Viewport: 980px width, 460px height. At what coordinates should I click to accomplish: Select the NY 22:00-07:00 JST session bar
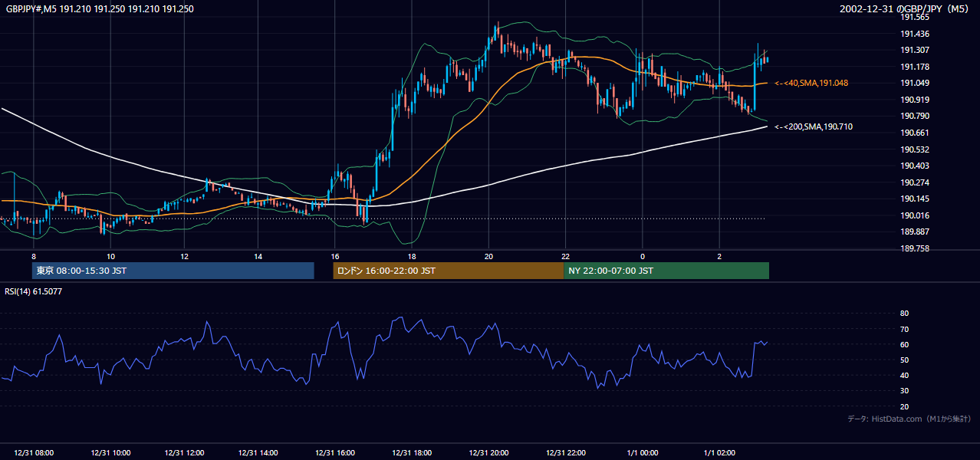pos(666,271)
